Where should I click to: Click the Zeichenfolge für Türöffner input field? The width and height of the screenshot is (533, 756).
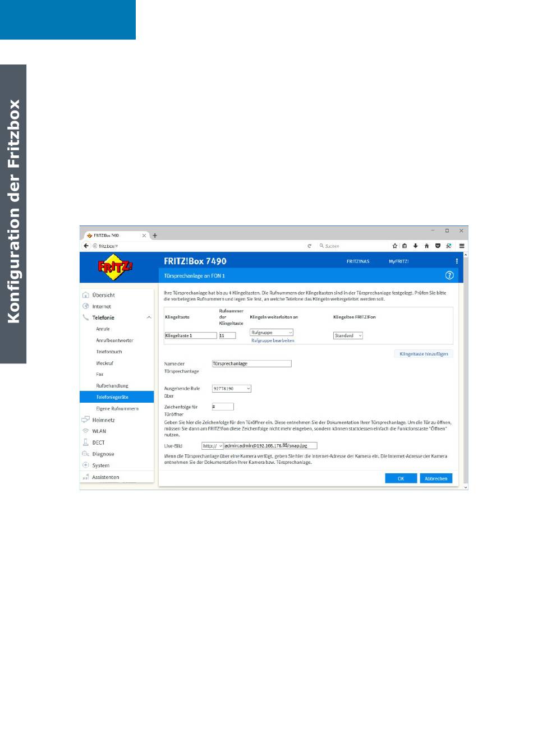(223, 407)
